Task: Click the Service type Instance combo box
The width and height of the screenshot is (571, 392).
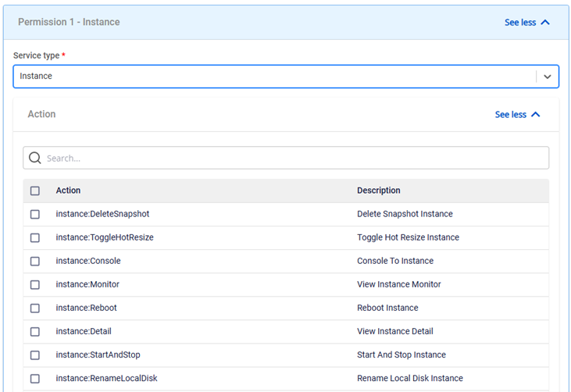Action: pyautogui.click(x=273, y=77)
